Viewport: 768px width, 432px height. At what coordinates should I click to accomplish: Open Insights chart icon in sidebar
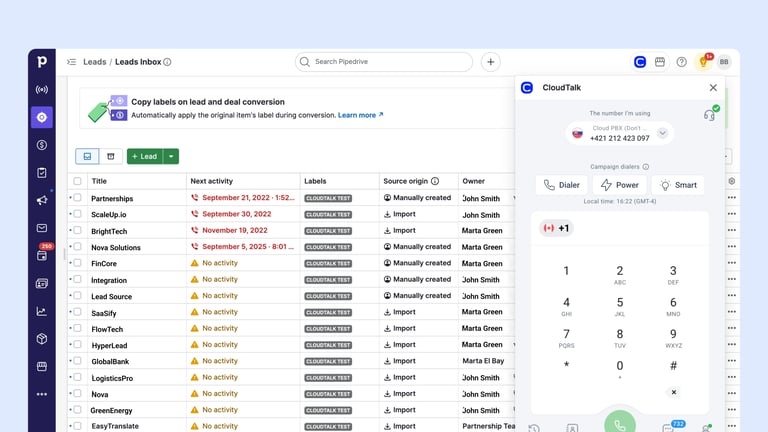coord(42,312)
